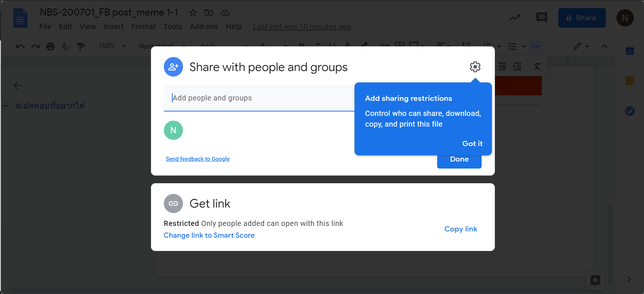The height and width of the screenshot is (294, 644).
Task: Open the editing mode pencil dropdown
Action: click(x=581, y=46)
